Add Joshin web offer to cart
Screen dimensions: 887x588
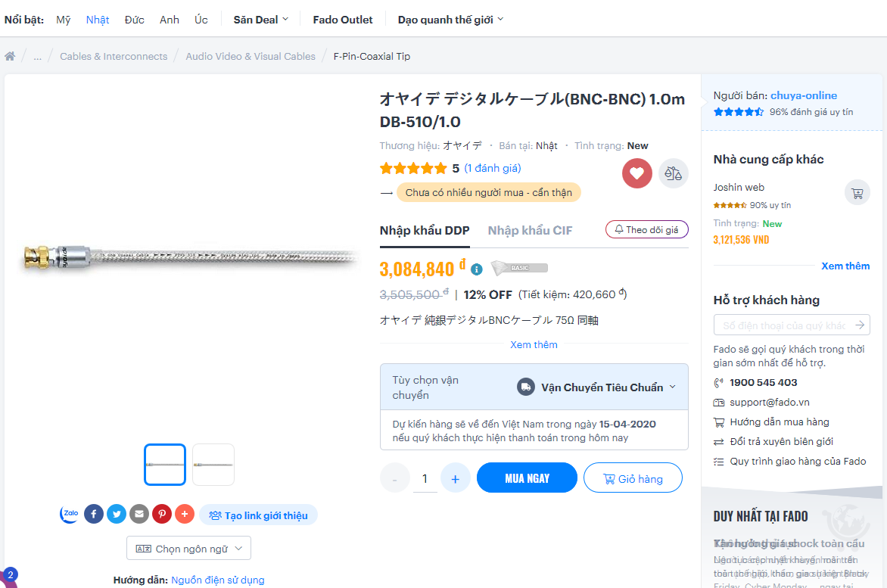(x=857, y=194)
